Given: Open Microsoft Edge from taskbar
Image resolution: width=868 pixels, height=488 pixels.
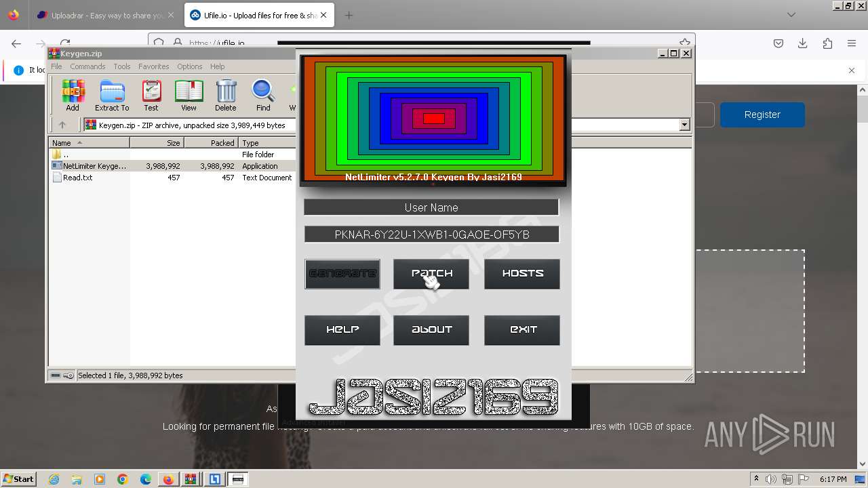Looking at the screenshot, I should click(146, 479).
